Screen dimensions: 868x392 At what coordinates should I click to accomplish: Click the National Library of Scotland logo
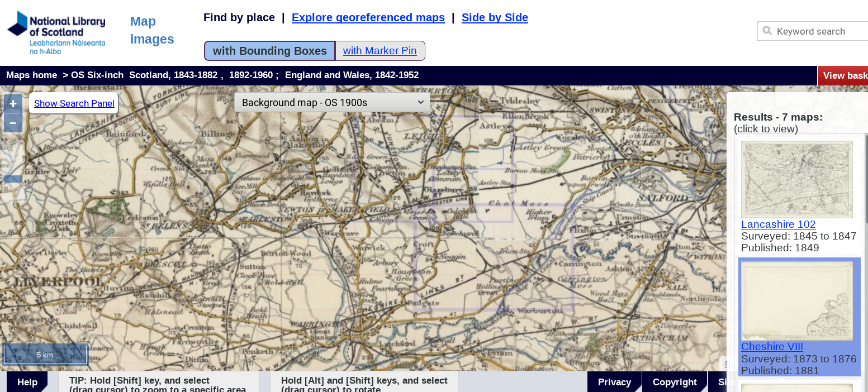coord(56,32)
